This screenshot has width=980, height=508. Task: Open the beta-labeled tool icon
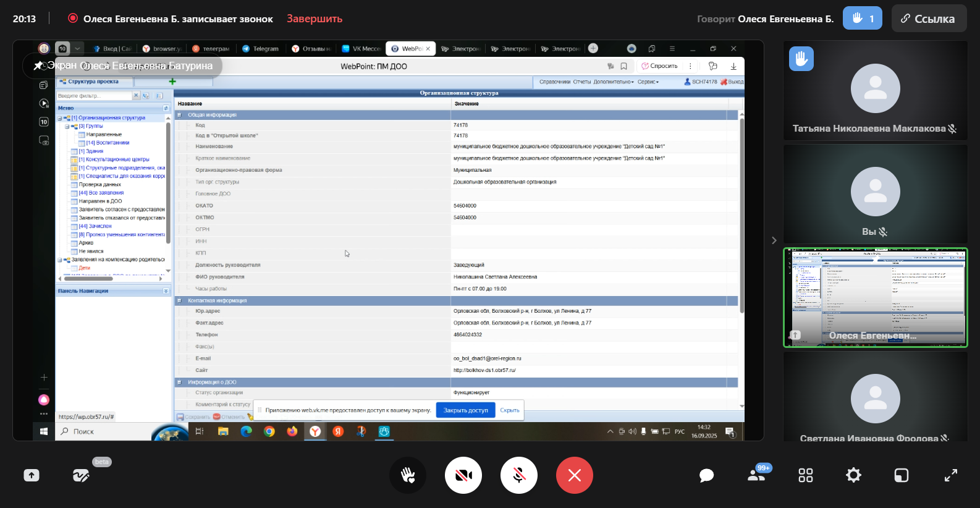click(x=81, y=475)
